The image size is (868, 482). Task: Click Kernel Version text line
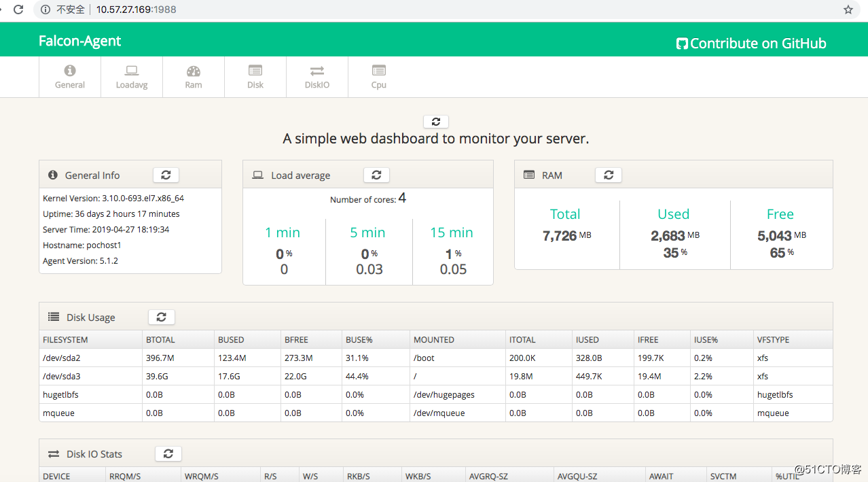113,199
